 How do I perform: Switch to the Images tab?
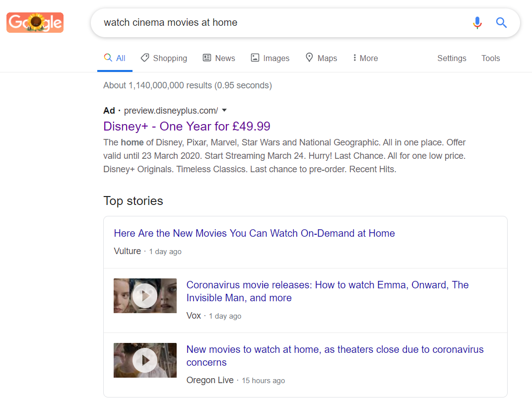[270, 58]
